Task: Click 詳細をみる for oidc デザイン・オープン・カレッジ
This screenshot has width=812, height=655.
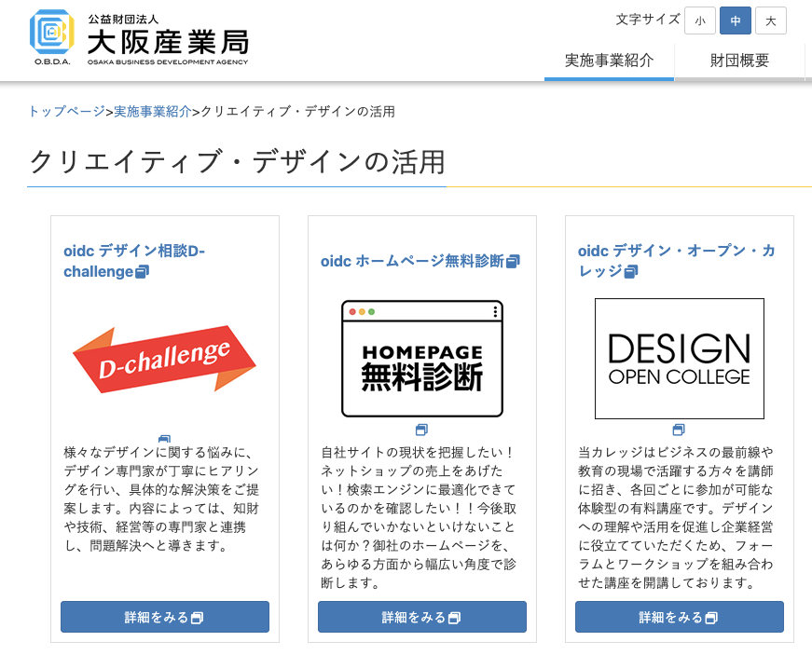Action: coord(679,617)
